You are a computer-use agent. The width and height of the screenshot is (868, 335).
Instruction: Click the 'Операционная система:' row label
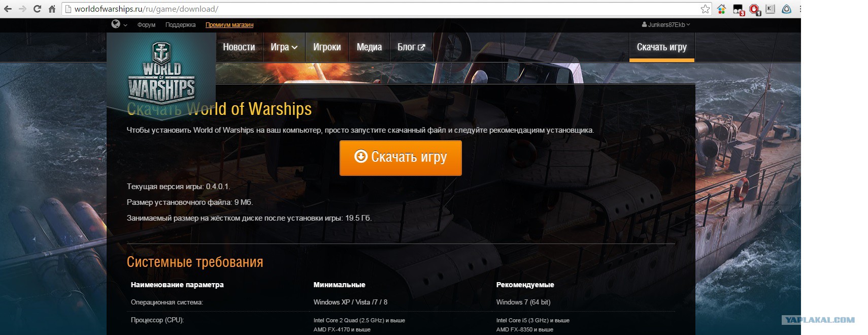(x=167, y=302)
